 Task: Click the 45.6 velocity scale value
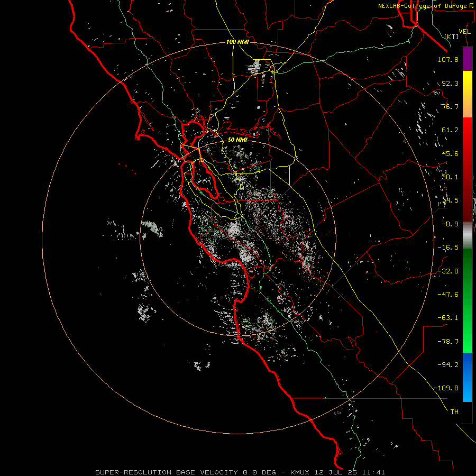click(x=450, y=153)
